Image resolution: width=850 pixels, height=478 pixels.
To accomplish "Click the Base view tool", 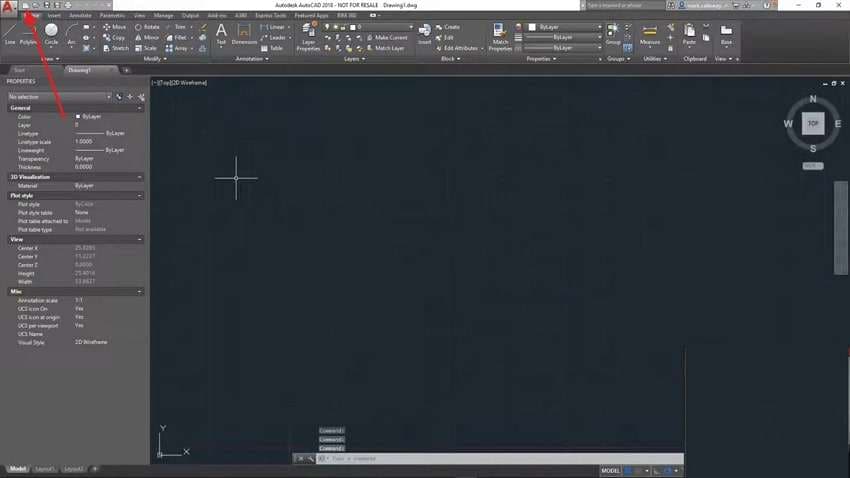I will (726, 34).
